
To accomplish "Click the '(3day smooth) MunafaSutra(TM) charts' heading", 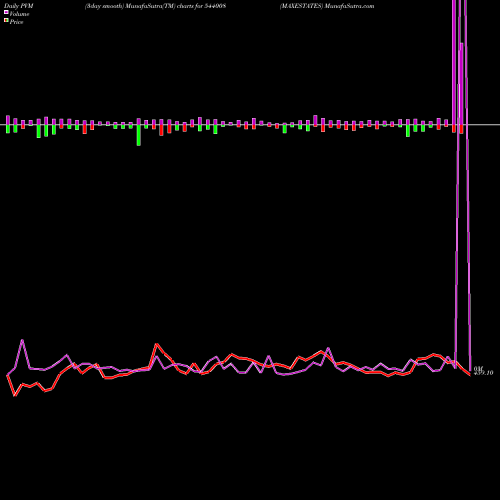I will tap(155, 6).
